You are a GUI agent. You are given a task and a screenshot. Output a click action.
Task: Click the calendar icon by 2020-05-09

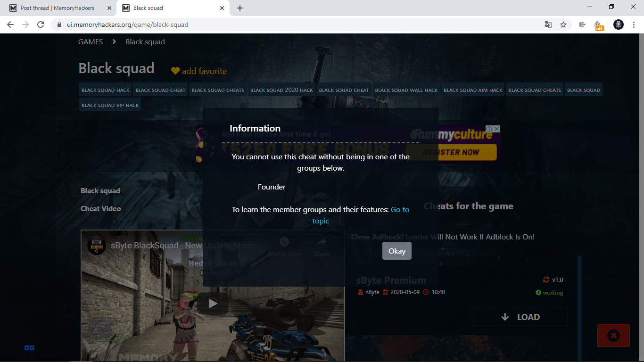tap(385, 292)
